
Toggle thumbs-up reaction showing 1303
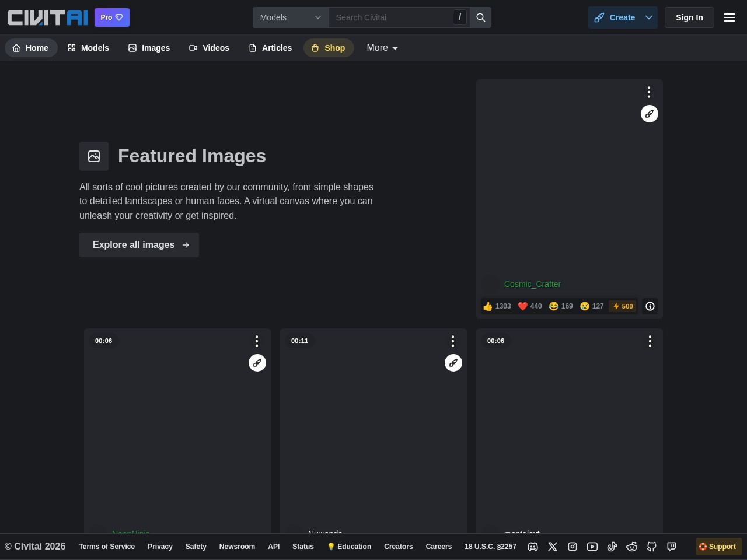[x=497, y=306]
